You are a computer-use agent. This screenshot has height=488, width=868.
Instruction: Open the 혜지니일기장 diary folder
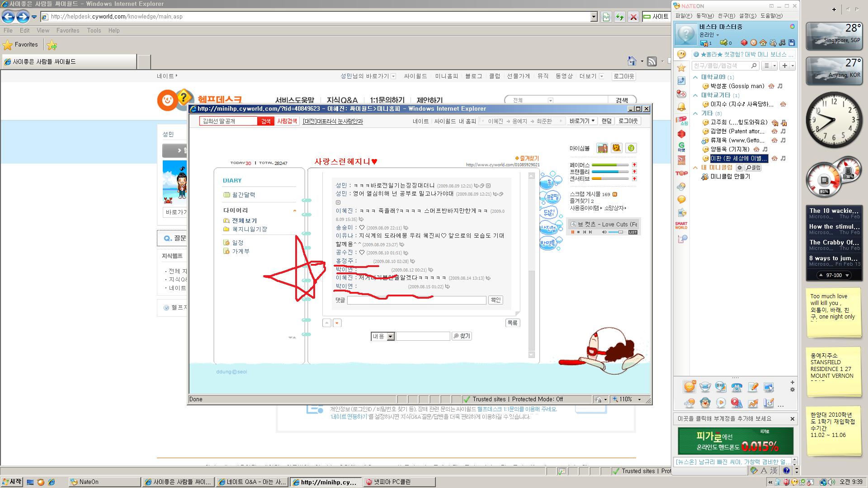pos(250,230)
